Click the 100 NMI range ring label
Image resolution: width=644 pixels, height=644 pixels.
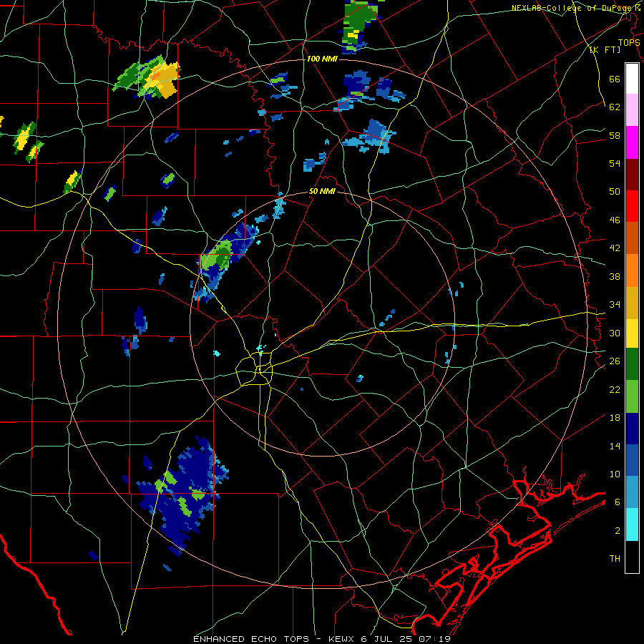pos(322,59)
